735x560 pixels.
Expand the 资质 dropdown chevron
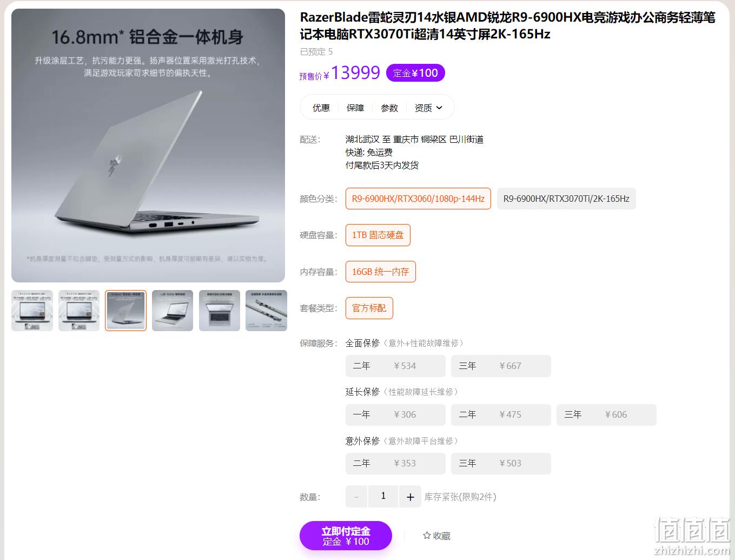tap(439, 108)
